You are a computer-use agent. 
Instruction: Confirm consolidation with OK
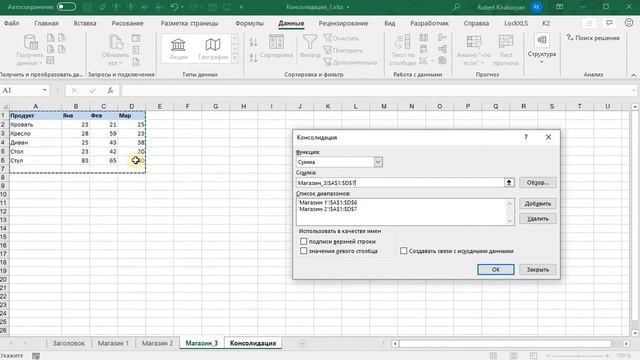[x=496, y=269]
